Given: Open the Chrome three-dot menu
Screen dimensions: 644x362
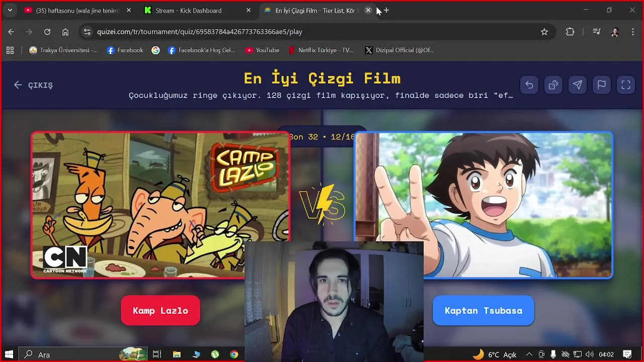Looking at the screenshot, I should (632, 32).
